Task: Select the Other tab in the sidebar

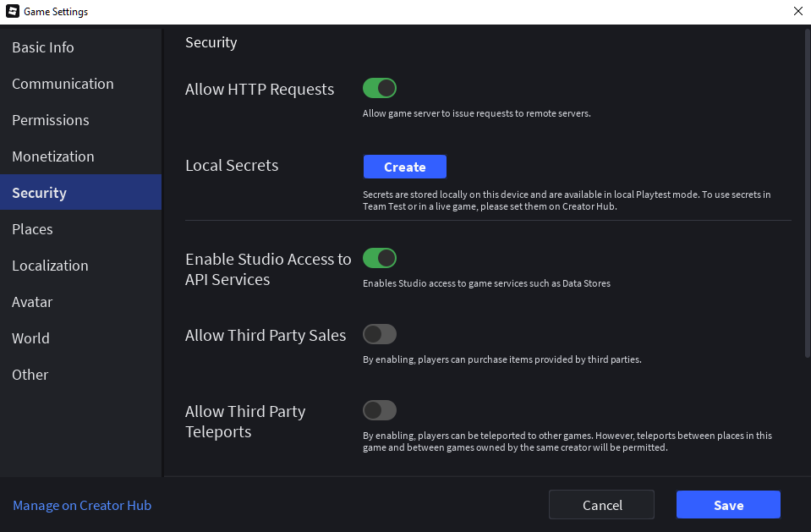Action: [x=30, y=375]
